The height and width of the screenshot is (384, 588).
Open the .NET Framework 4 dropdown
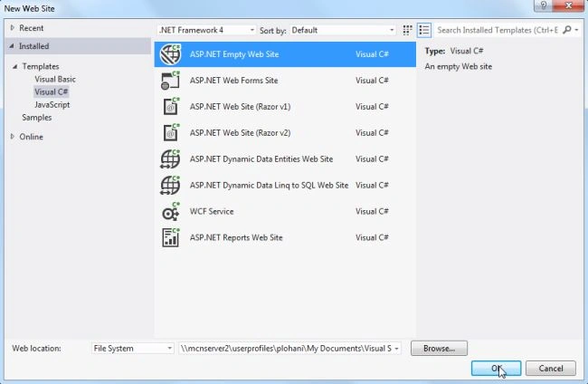pyautogui.click(x=206, y=30)
